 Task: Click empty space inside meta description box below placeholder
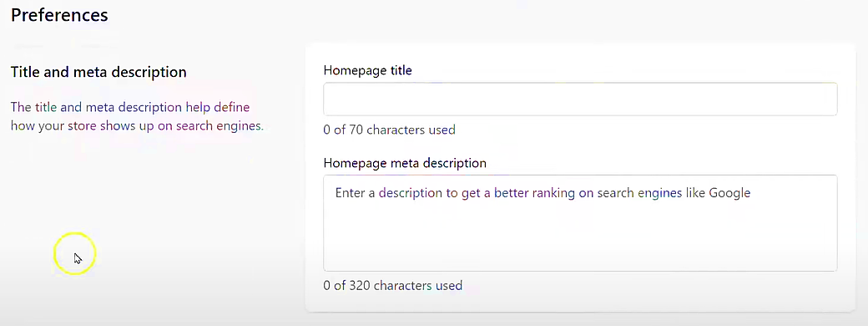pyautogui.click(x=580, y=238)
